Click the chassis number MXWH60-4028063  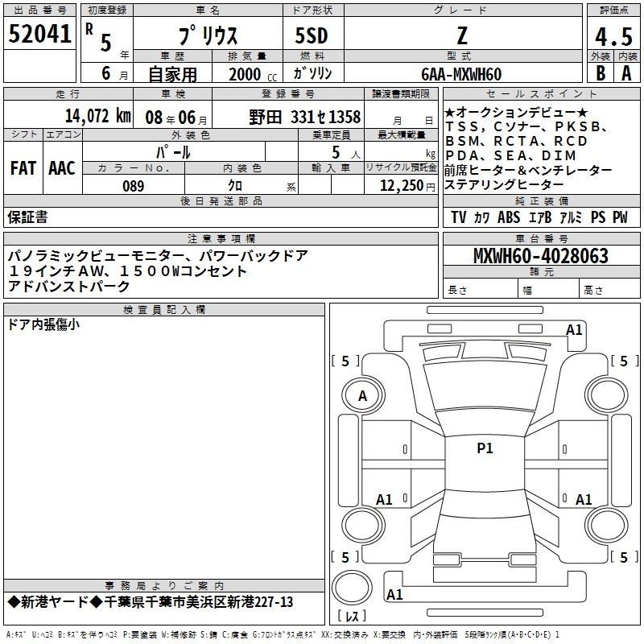click(x=541, y=256)
